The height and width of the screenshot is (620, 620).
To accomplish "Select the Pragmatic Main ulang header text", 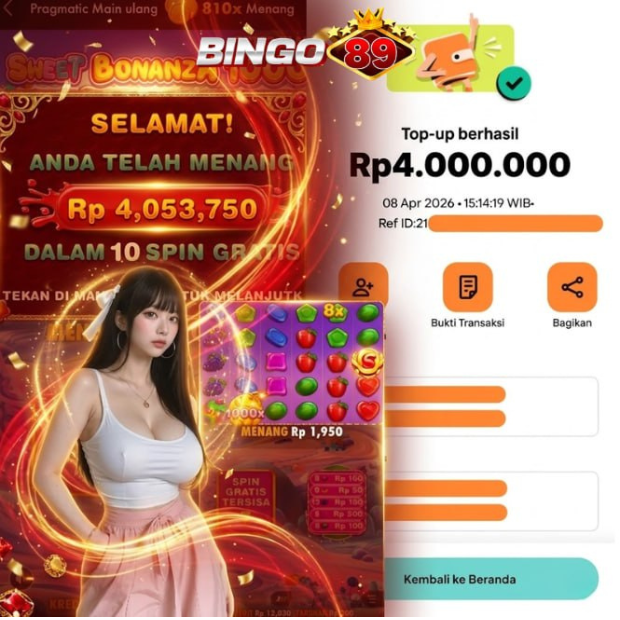I will [x=94, y=9].
